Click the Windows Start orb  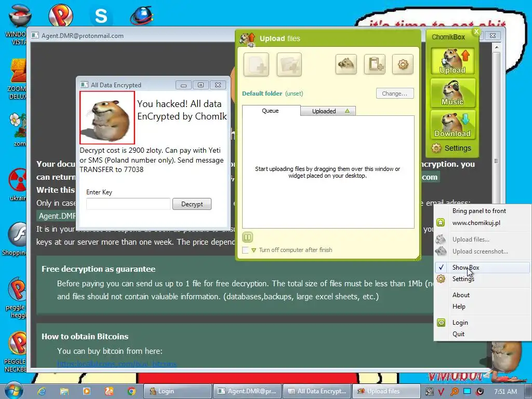pos(14,391)
